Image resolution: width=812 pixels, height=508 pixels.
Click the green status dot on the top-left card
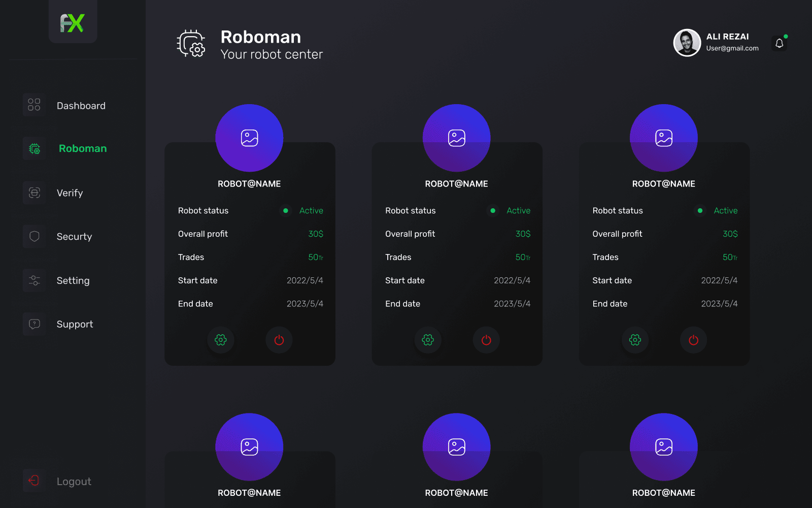coord(286,210)
